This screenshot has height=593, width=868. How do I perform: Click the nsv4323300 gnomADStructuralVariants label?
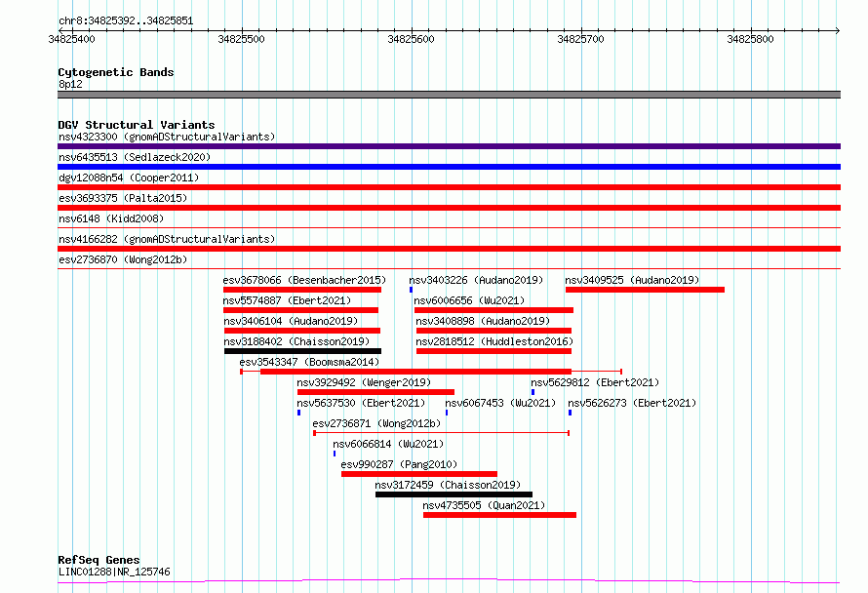tap(167, 137)
